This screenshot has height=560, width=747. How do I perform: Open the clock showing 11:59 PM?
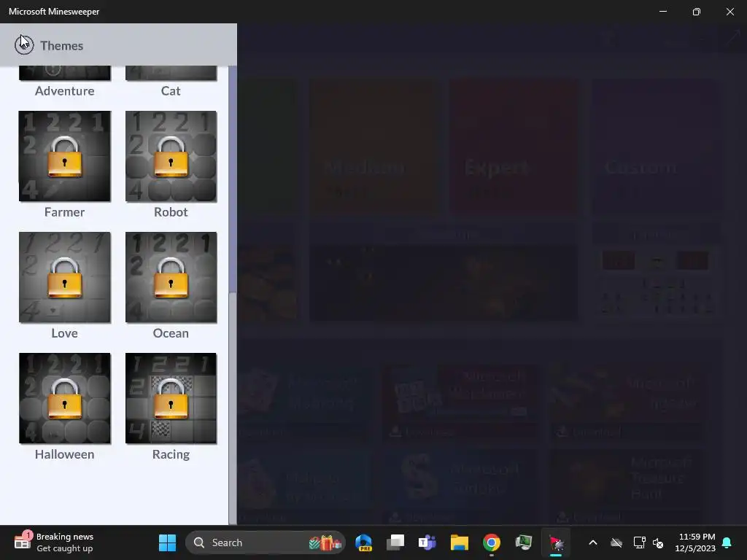[x=695, y=542]
